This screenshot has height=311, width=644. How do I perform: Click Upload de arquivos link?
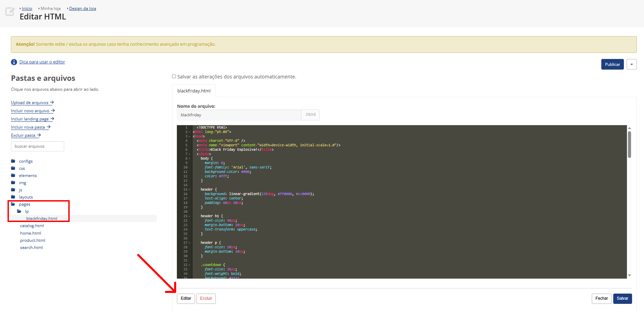coord(32,103)
